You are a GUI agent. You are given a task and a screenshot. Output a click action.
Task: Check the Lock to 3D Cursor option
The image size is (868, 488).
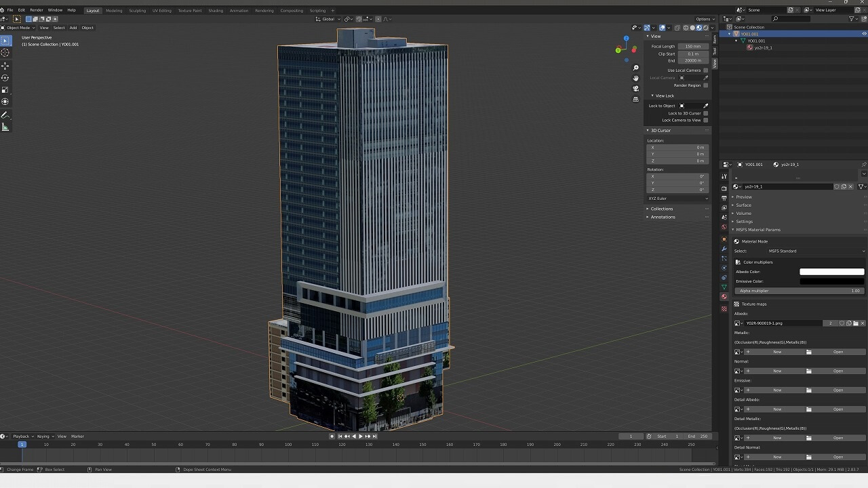705,113
